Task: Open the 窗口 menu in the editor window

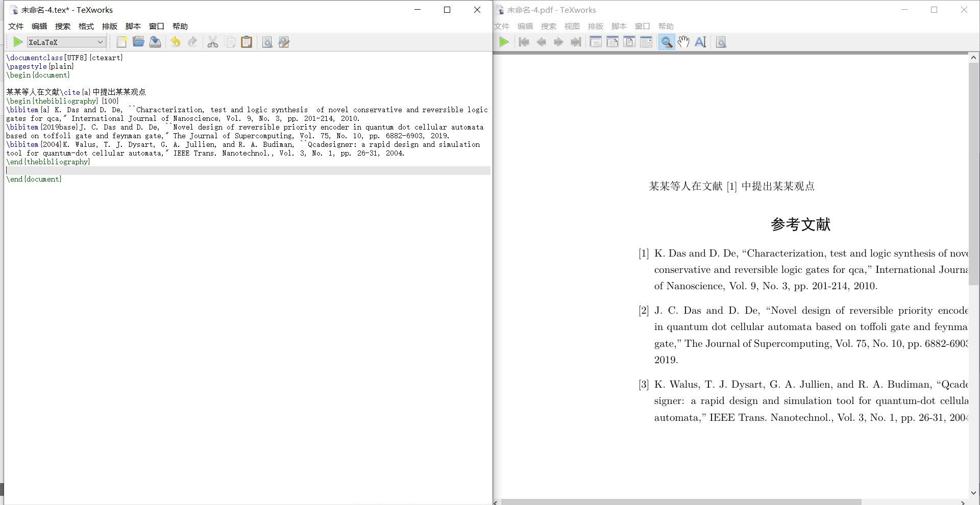Action: 157,27
